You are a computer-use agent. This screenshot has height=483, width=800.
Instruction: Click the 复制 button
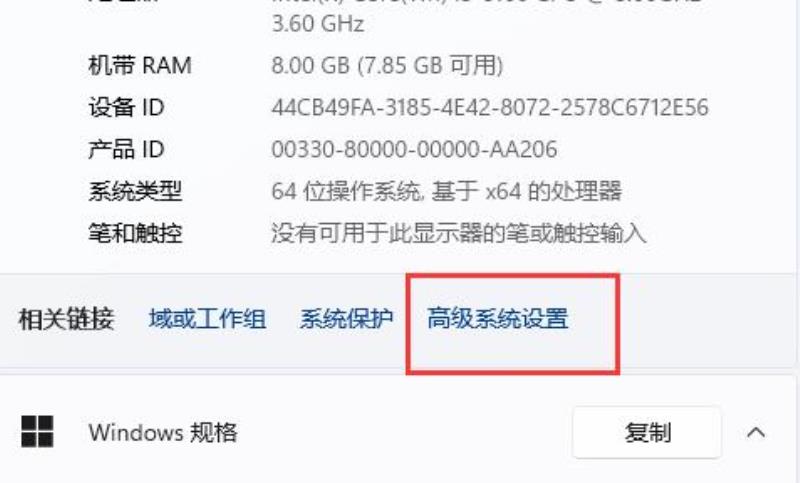[647, 433]
